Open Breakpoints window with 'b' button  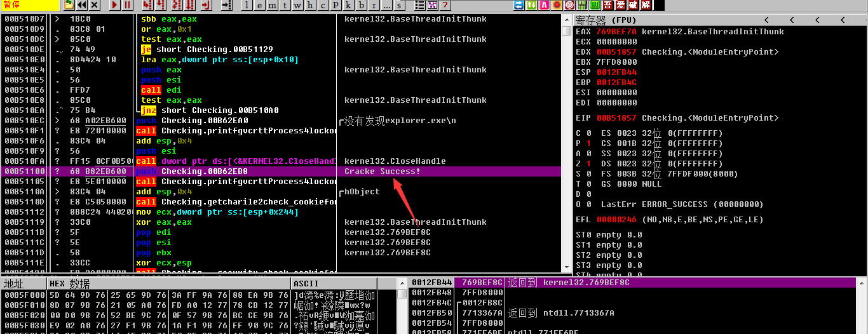tap(361, 5)
